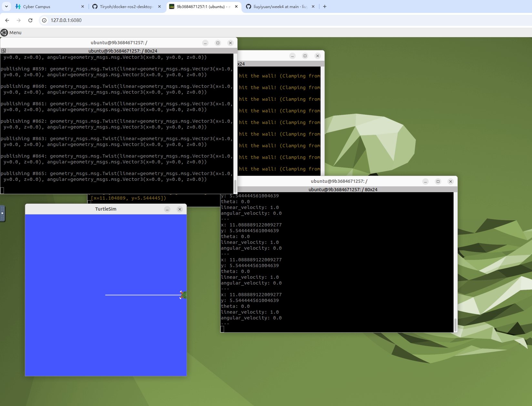The width and height of the screenshot is (532, 406).
Task: Click the TurtleSim window title bar
Action: 106,209
